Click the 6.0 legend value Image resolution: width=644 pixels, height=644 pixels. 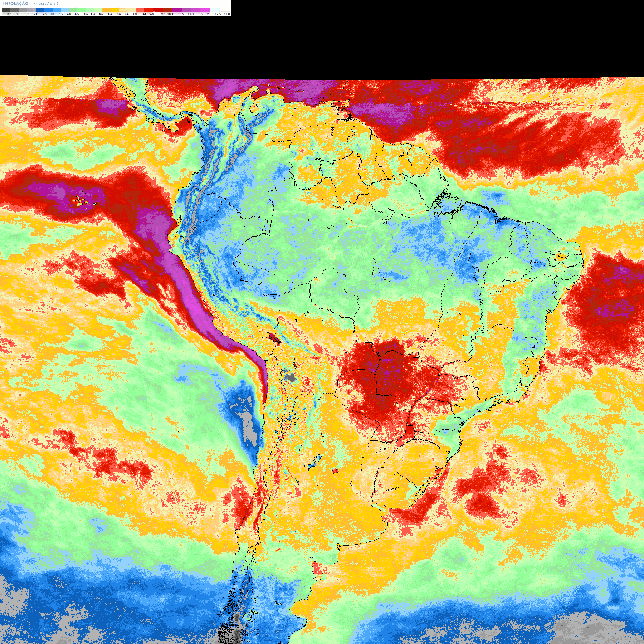point(101,14)
